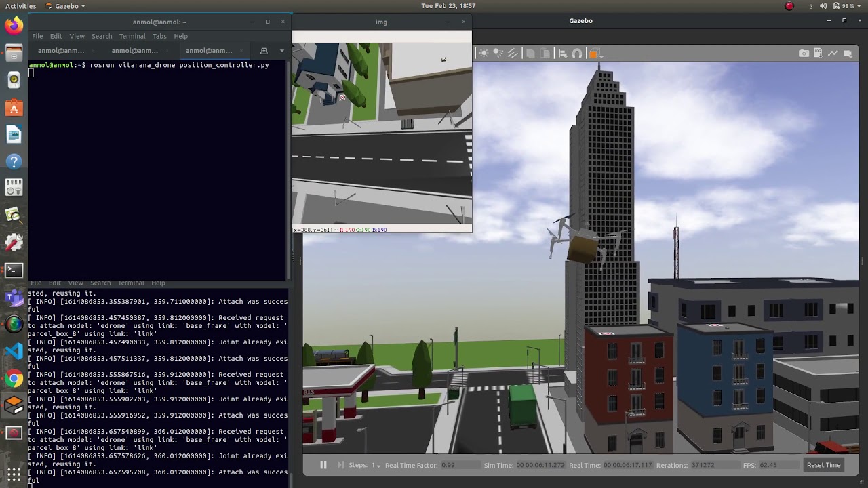Open Microsoft Teams from the dock
Screen dimensions: 868x488
click(x=14, y=297)
